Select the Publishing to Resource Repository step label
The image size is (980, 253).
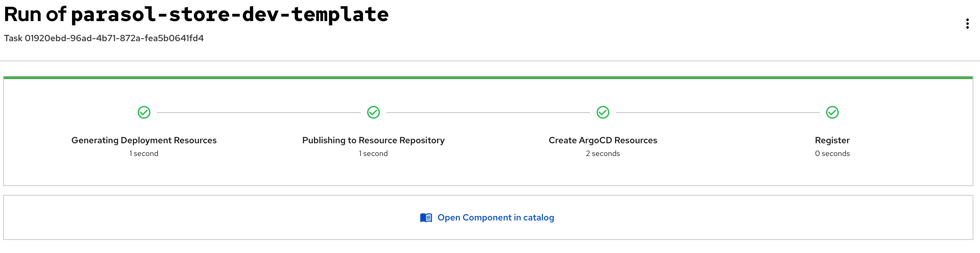(x=373, y=140)
